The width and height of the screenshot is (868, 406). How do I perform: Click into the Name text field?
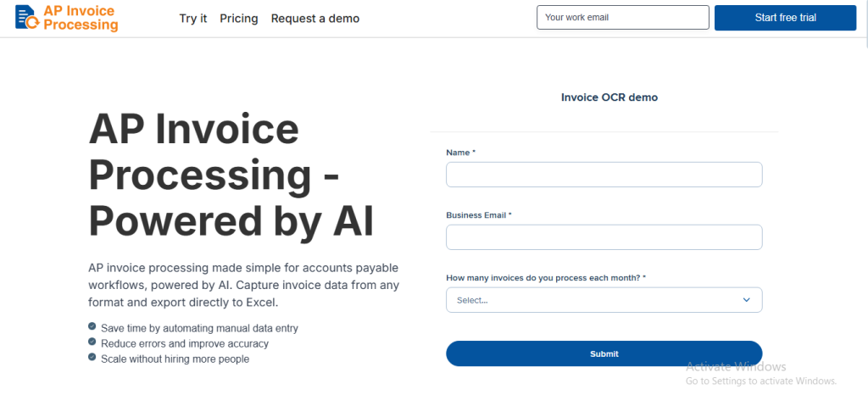pos(604,175)
